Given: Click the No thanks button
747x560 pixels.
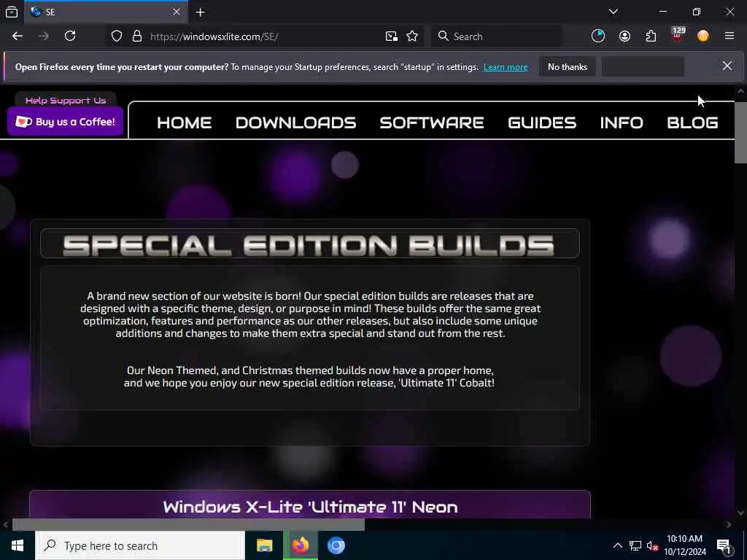Looking at the screenshot, I should click(x=568, y=67).
